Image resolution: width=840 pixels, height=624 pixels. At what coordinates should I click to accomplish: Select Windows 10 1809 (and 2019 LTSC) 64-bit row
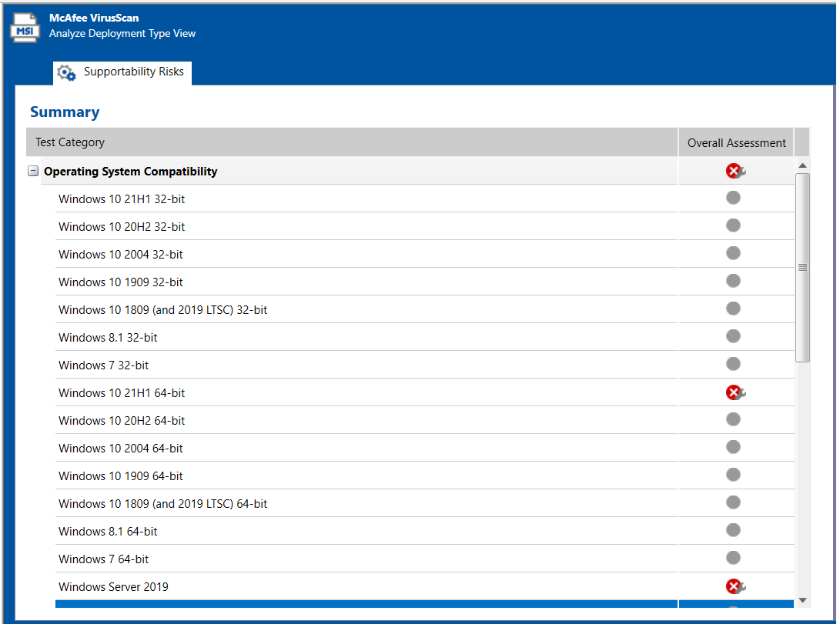coord(424,504)
